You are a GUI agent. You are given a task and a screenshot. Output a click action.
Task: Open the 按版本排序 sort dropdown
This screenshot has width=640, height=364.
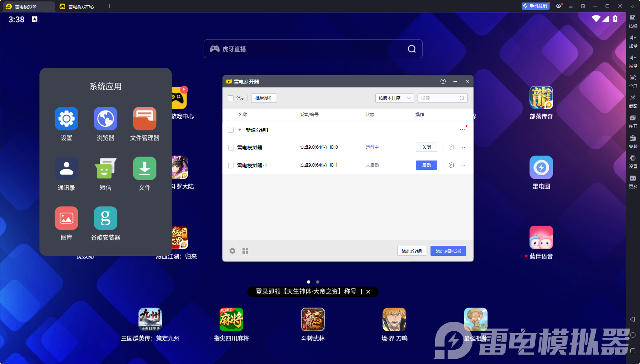[x=394, y=98]
